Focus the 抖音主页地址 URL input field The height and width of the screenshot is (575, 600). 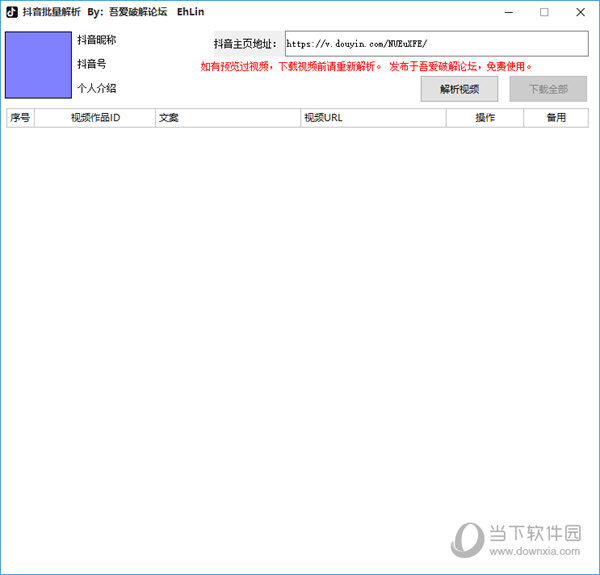437,44
